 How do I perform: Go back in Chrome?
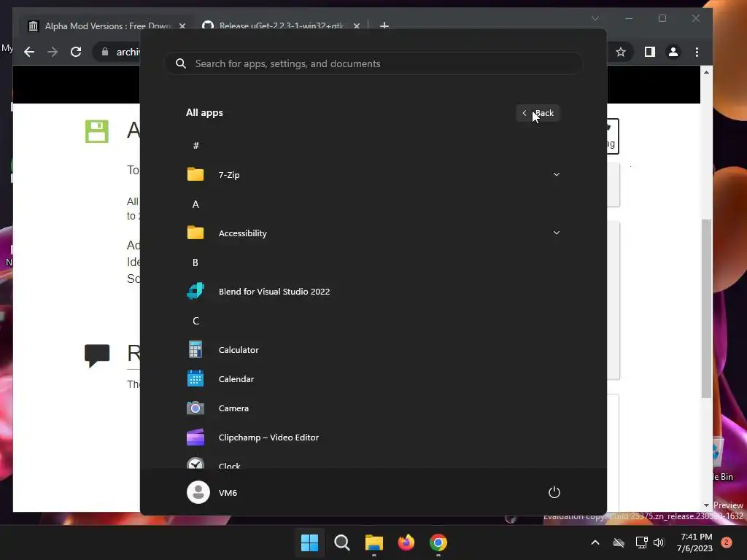[29, 52]
